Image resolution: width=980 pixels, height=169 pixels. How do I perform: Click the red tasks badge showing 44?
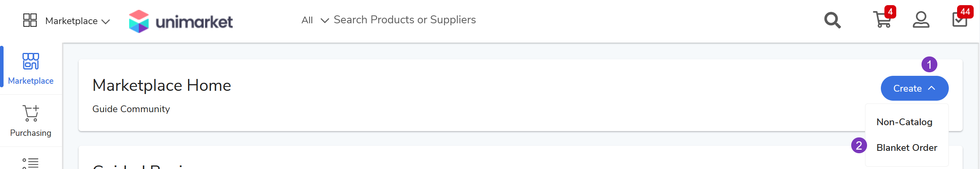coord(965,11)
